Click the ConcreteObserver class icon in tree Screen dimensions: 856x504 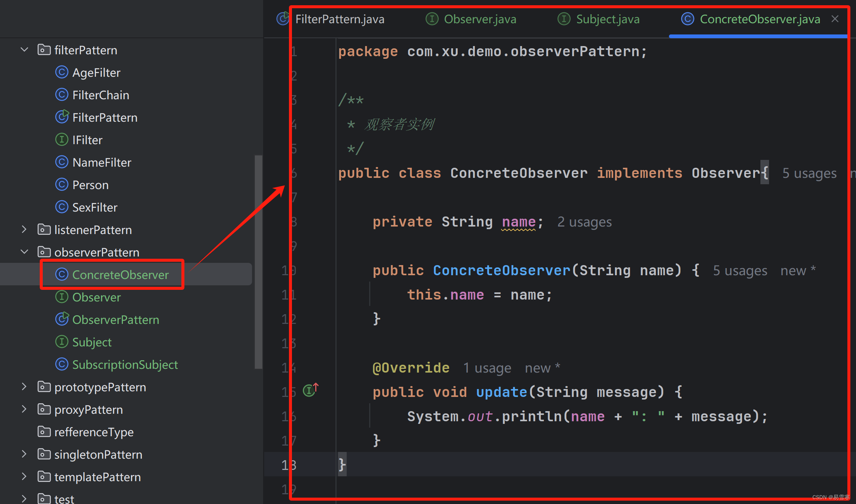click(62, 274)
